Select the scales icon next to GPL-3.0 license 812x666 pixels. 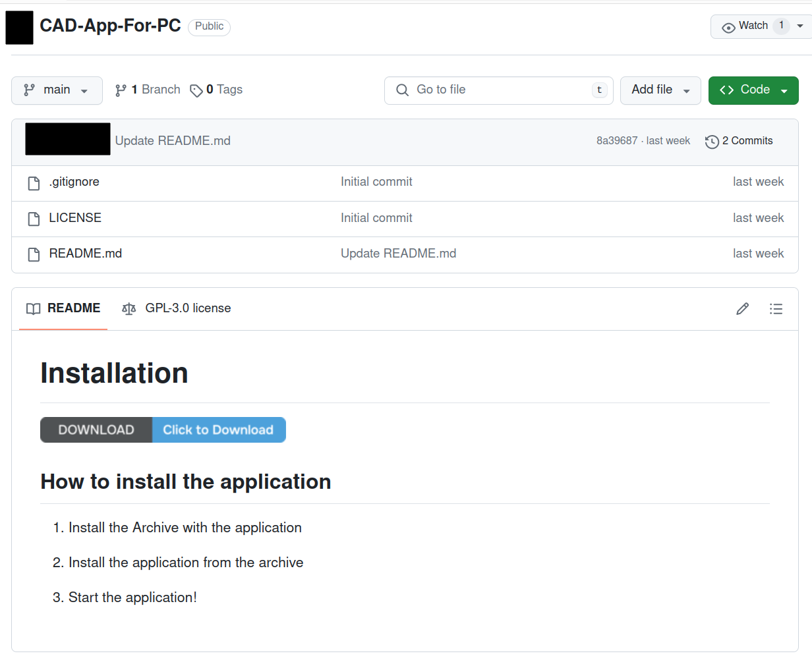tap(129, 308)
